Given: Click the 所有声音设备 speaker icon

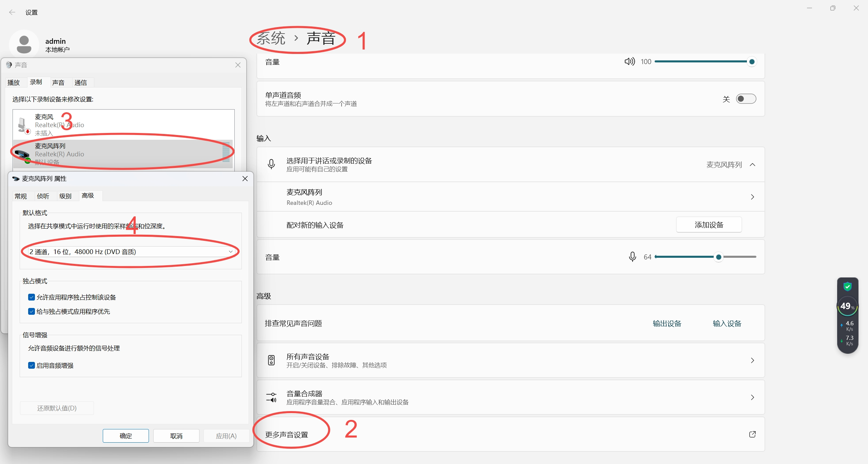Looking at the screenshot, I should tap(271, 360).
